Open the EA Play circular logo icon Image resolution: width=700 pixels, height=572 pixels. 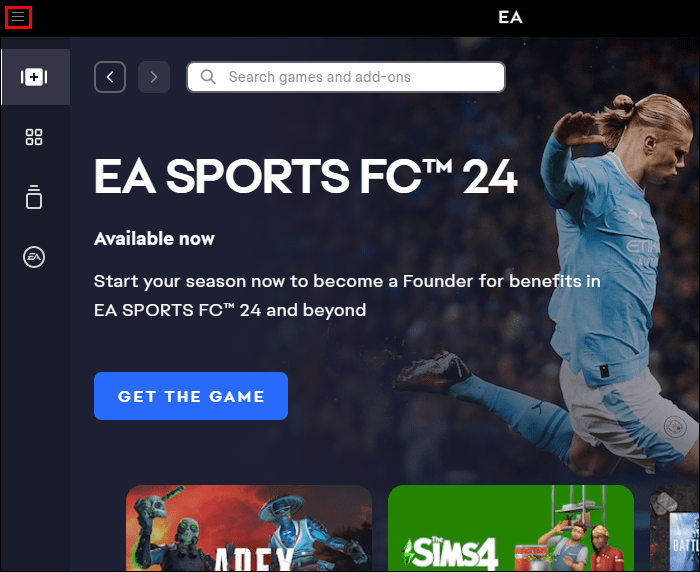pyautogui.click(x=34, y=257)
